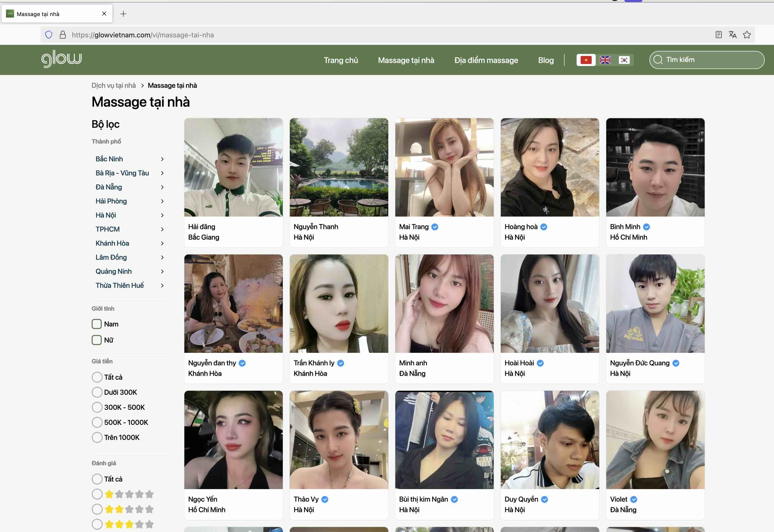This screenshot has height=532, width=774.
Task: Switch to Korean language flag
Action: pos(624,60)
